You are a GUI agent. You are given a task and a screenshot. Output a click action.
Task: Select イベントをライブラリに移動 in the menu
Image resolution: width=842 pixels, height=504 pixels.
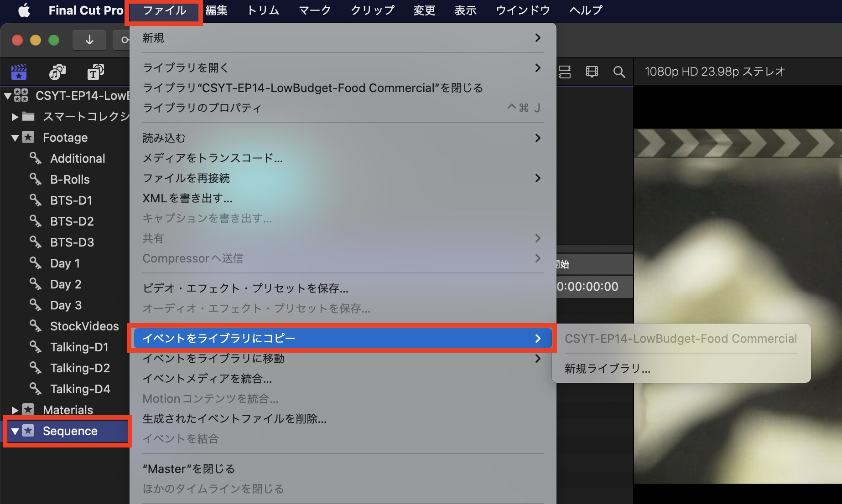point(214,359)
